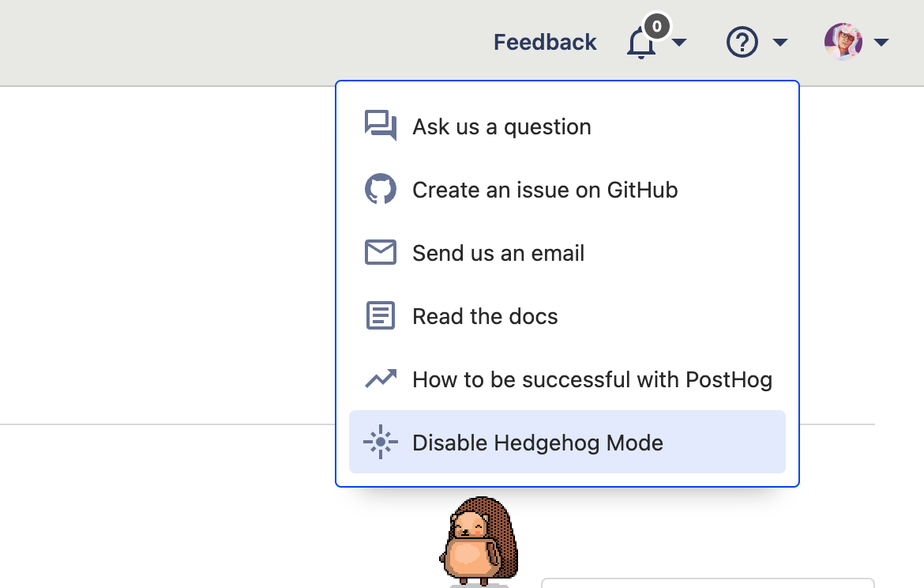
Task: Open the Feedback link
Action: (x=544, y=42)
